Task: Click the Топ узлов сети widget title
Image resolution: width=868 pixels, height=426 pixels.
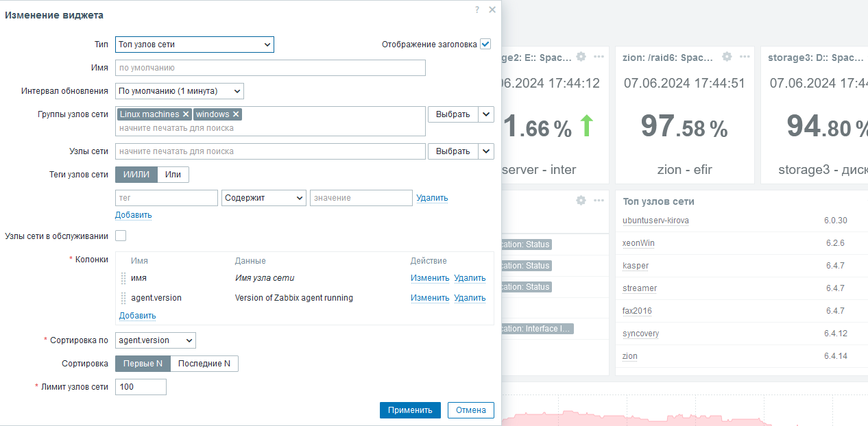Action: (x=658, y=201)
